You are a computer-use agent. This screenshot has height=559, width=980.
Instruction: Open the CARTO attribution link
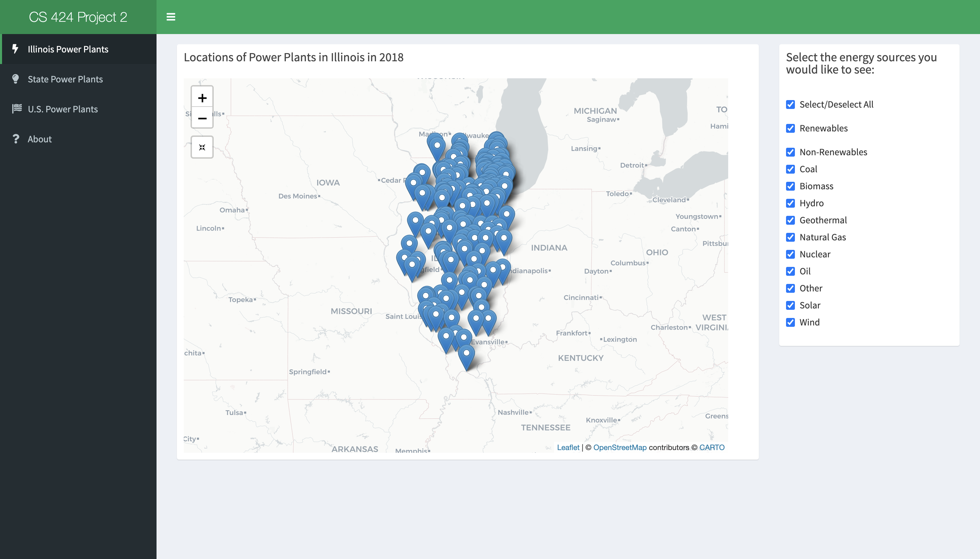pos(712,447)
